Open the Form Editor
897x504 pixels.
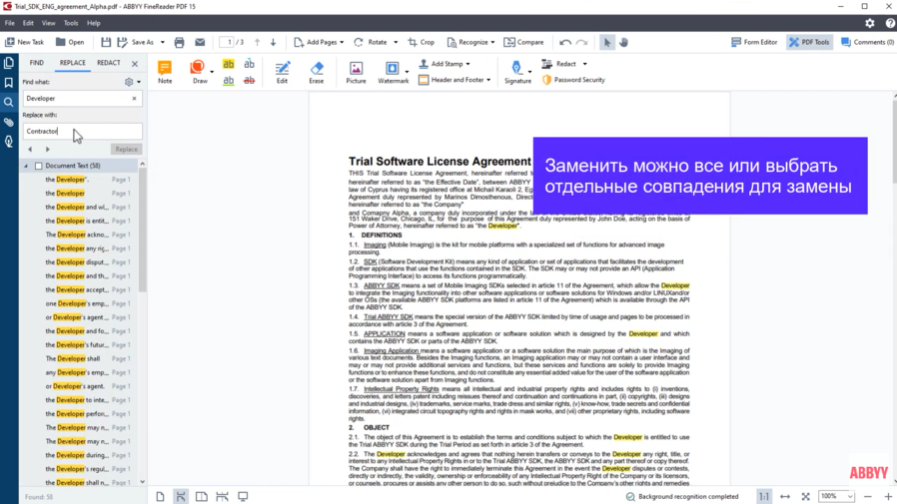[x=754, y=42]
